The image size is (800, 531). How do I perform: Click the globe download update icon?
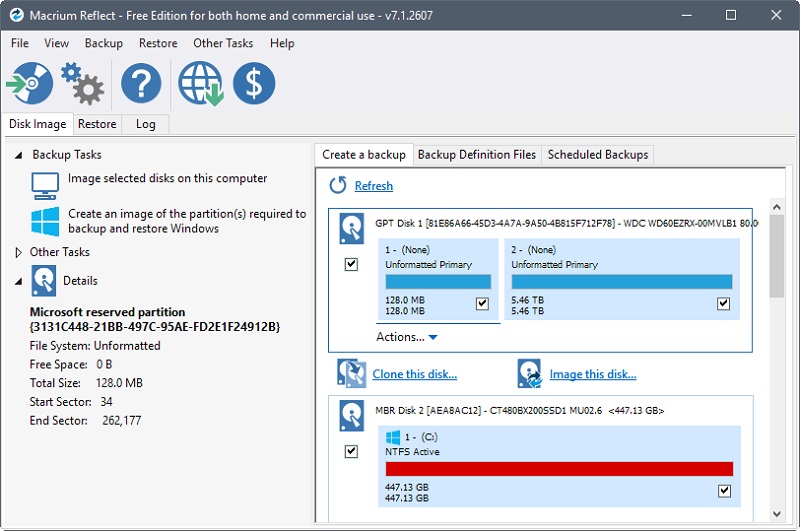coord(200,84)
